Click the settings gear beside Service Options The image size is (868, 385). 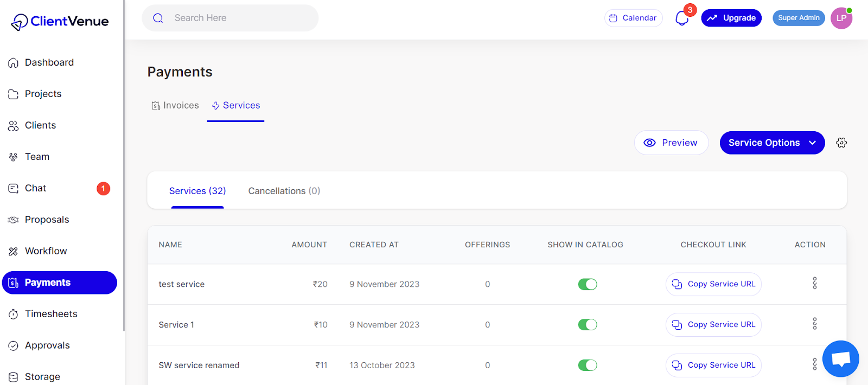(841, 143)
